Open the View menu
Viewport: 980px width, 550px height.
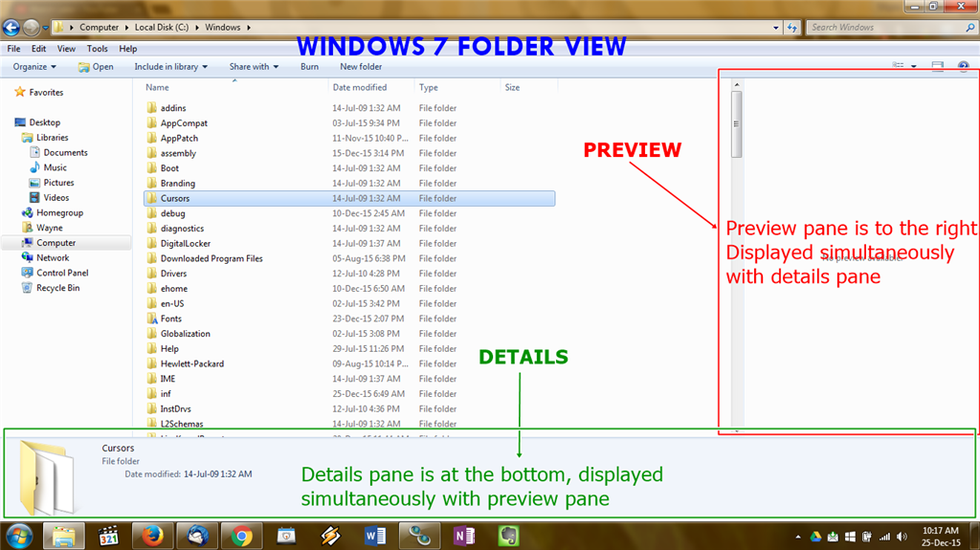(x=66, y=49)
